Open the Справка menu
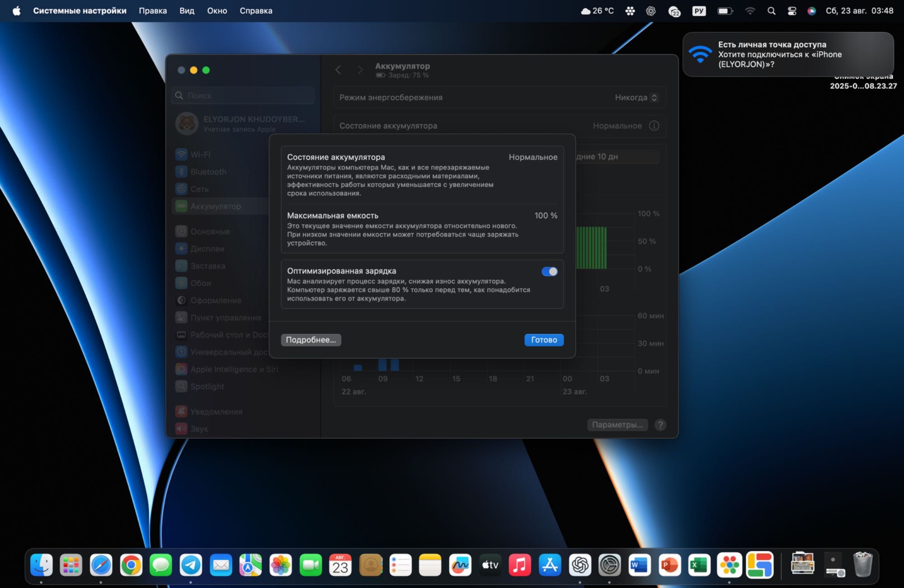 256,11
